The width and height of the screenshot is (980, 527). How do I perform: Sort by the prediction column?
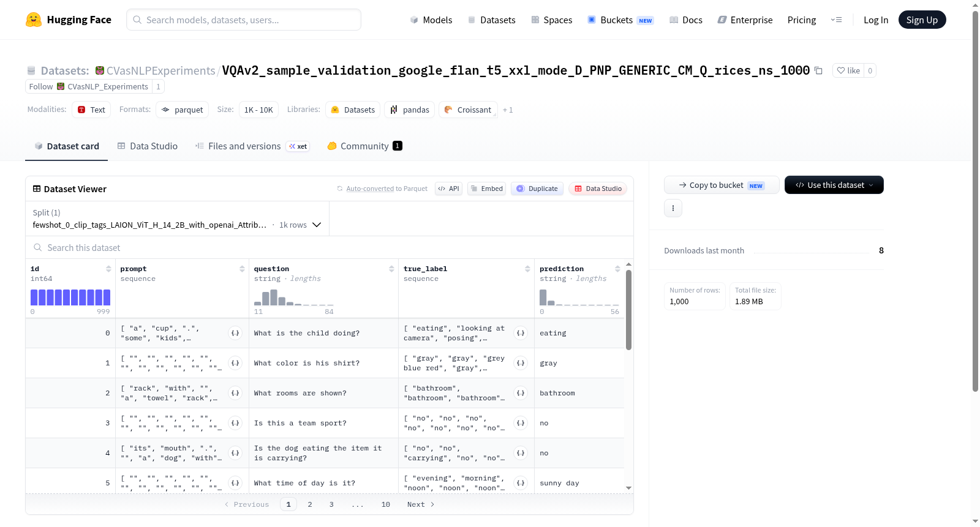(617, 269)
